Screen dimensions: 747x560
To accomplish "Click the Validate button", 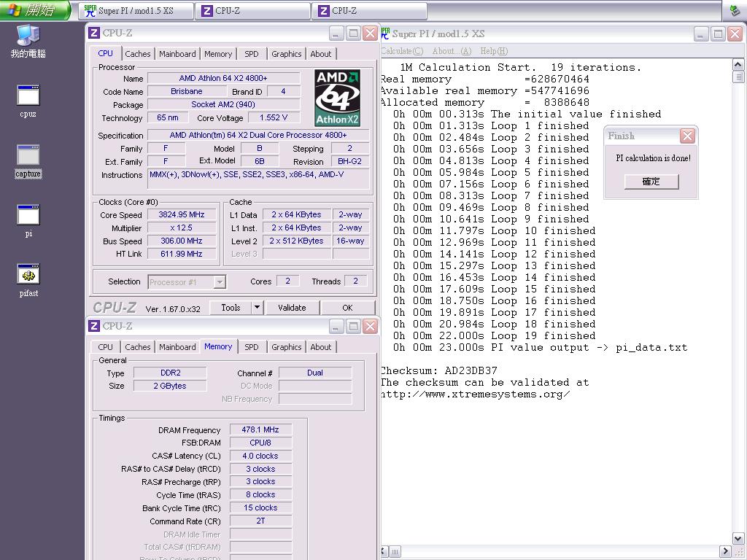I will click(292, 308).
